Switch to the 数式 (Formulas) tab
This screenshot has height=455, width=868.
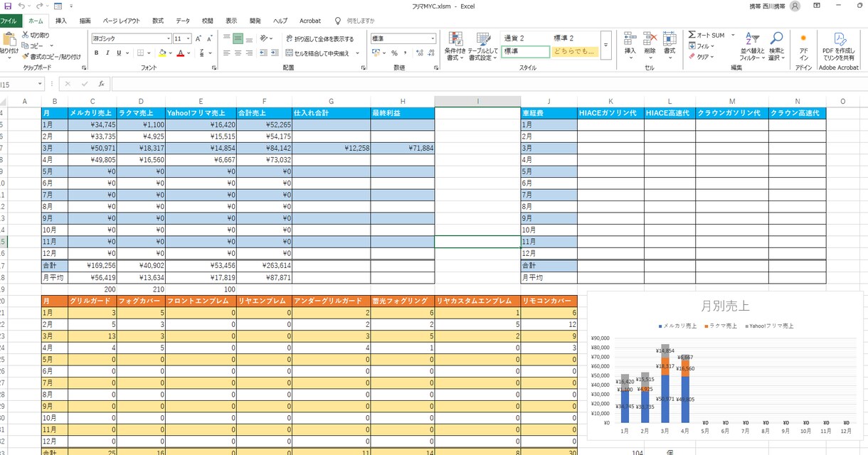pos(157,21)
